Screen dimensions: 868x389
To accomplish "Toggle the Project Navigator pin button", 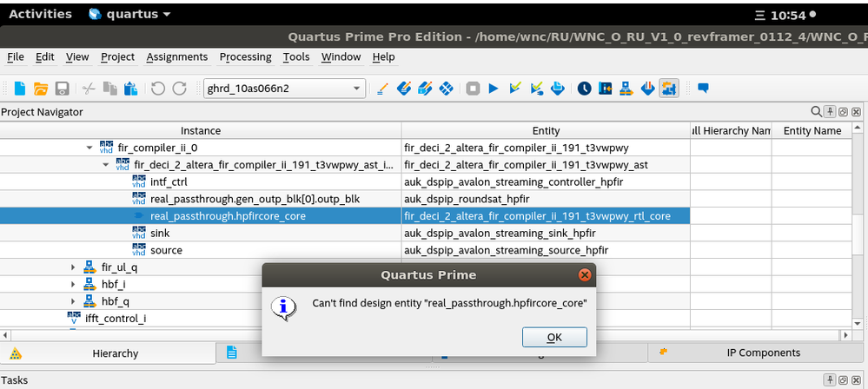I will pos(830,112).
